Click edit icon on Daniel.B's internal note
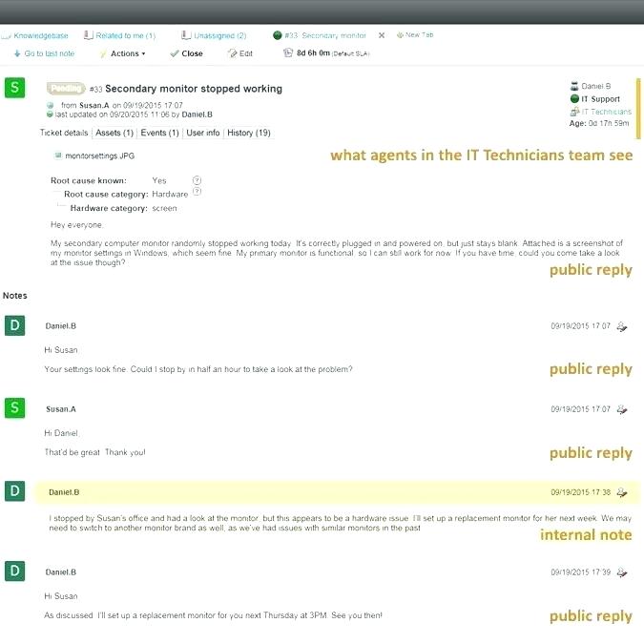This screenshot has height=644, width=644. click(622, 492)
